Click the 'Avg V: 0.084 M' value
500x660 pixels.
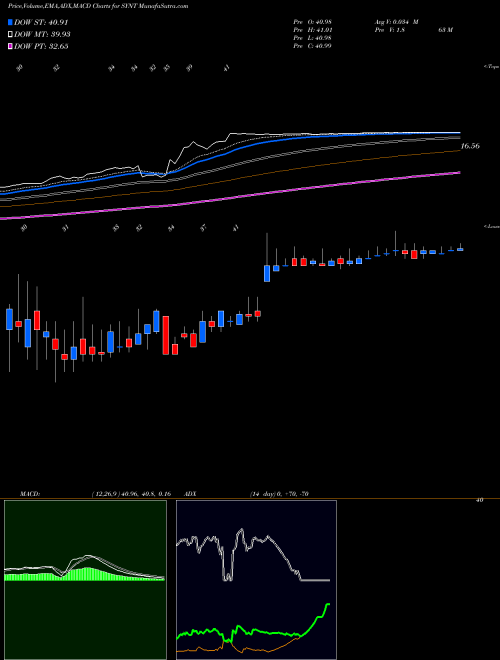coord(396,22)
